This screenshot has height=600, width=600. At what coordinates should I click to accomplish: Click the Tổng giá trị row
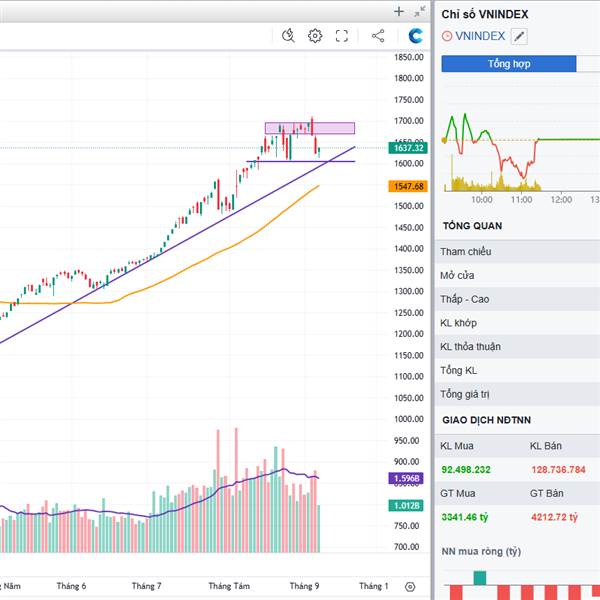click(x=517, y=394)
